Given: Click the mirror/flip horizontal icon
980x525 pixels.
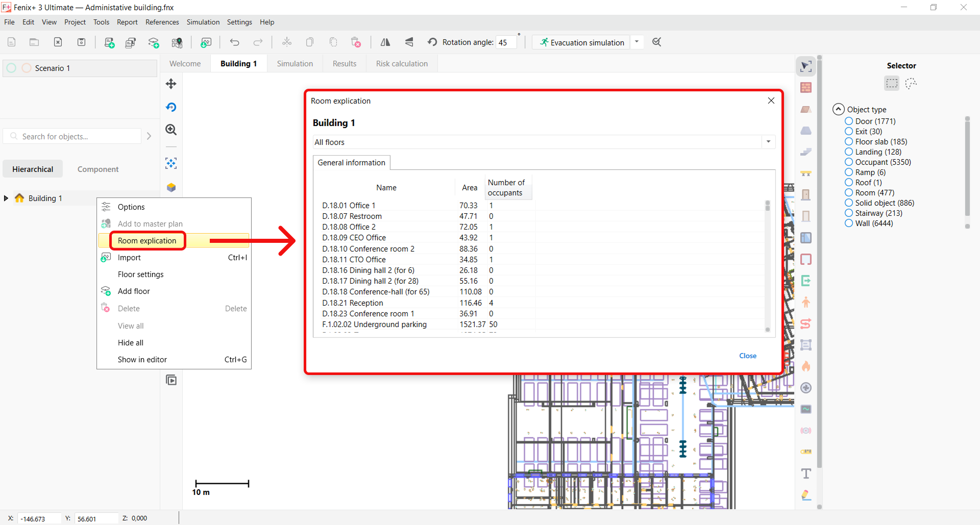Looking at the screenshot, I should (385, 42).
